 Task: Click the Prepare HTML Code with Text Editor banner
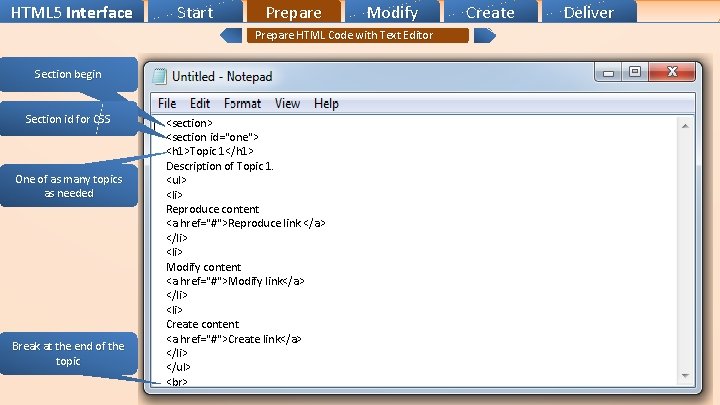click(x=358, y=35)
